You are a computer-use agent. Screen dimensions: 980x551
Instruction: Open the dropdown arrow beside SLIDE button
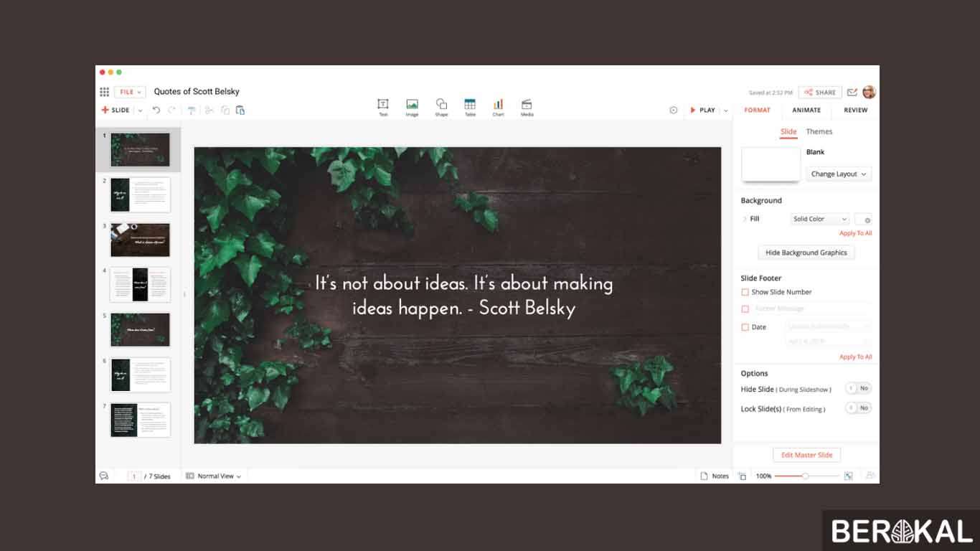[x=140, y=110]
